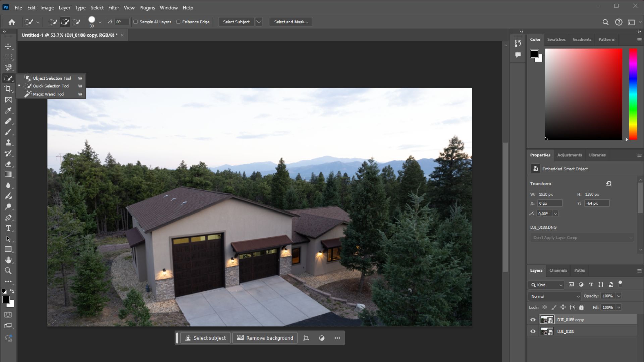Select the Eyedropper tool
Viewport: 644px width, 362px height.
click(x=8, y=110)
